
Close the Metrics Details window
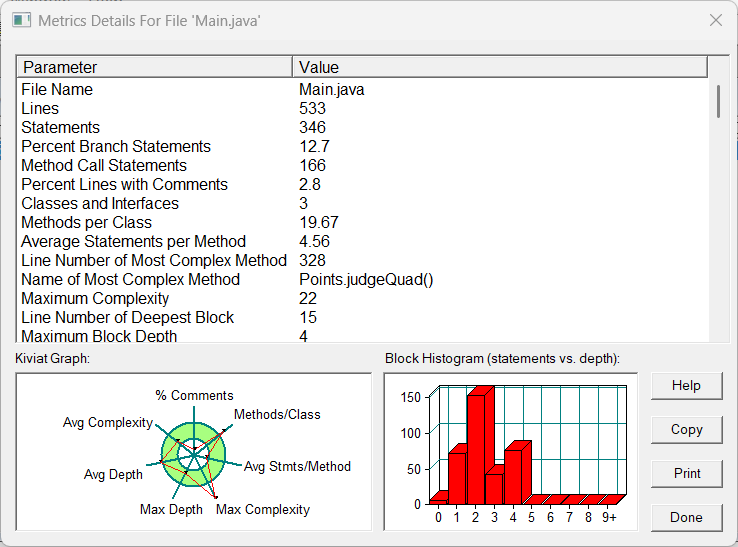click(716, 20)
